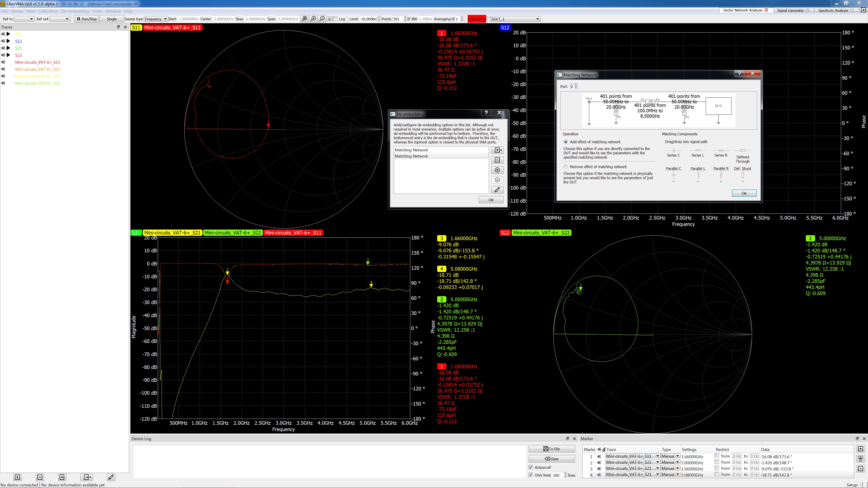Image resolution: width=868 pixels, height=488 pixels.
Task: Switch to Spectrum Analyzer tab
Action: click(x=833, y=10)
